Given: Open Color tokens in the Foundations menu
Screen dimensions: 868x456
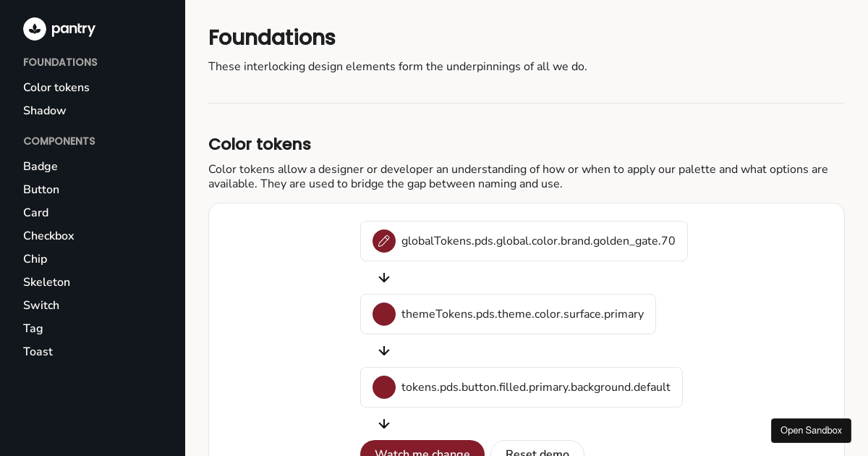Looking at the screenshot, I should [x=56, y=88].
